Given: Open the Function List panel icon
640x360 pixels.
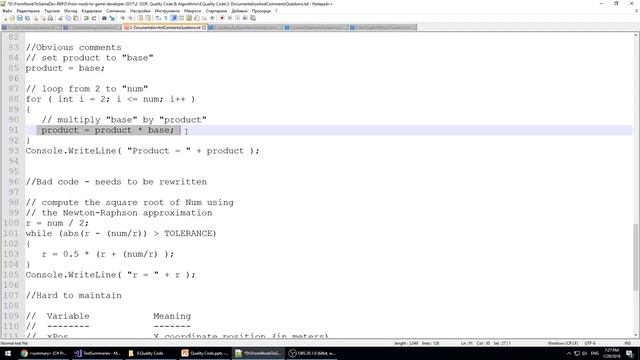Looking at the screenshot, I should (197, 18).
